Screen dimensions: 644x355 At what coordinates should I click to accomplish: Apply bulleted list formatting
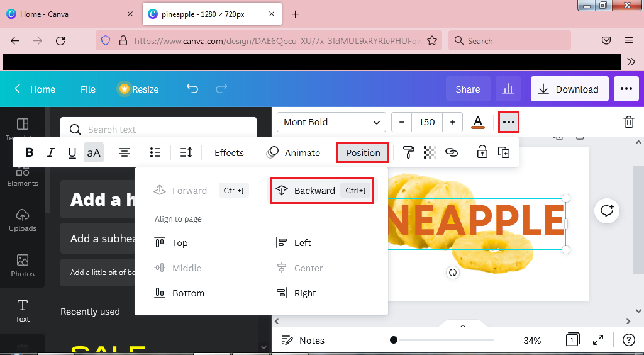155,153
